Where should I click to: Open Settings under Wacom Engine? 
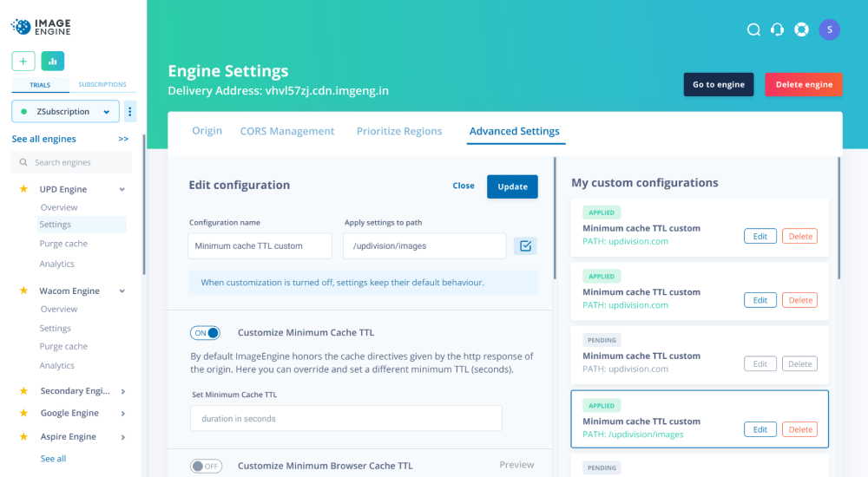pos(55,328)
